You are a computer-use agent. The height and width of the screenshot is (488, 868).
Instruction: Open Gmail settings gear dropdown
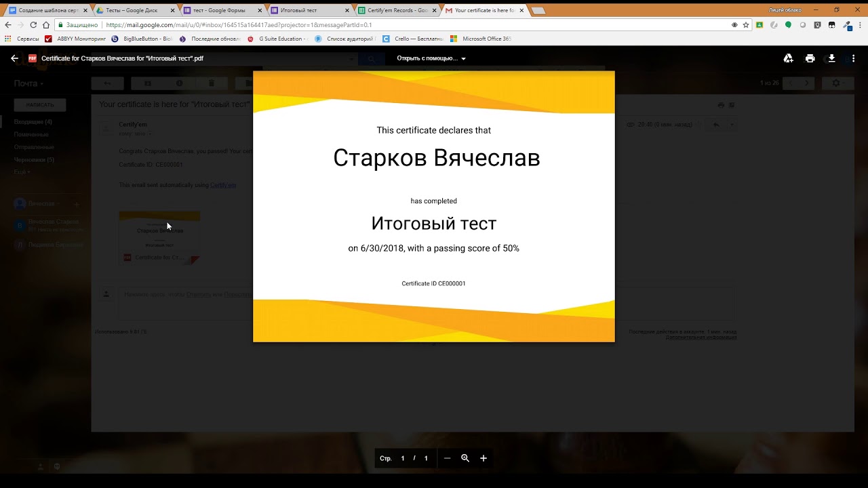[837, 83]
